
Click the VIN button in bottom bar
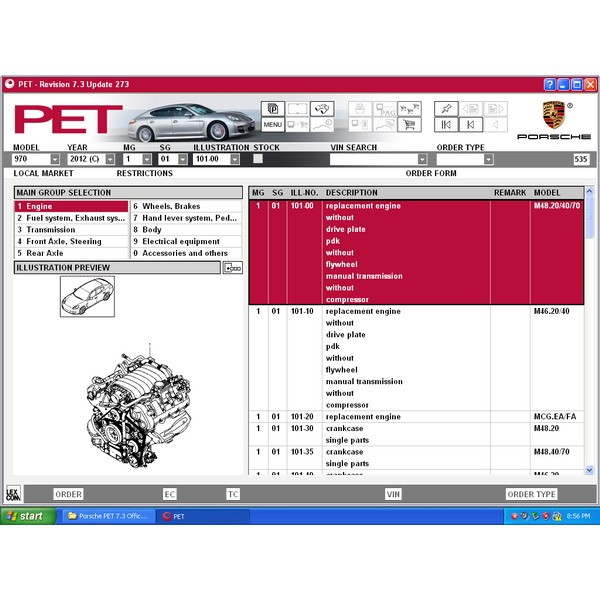[393, 494]
